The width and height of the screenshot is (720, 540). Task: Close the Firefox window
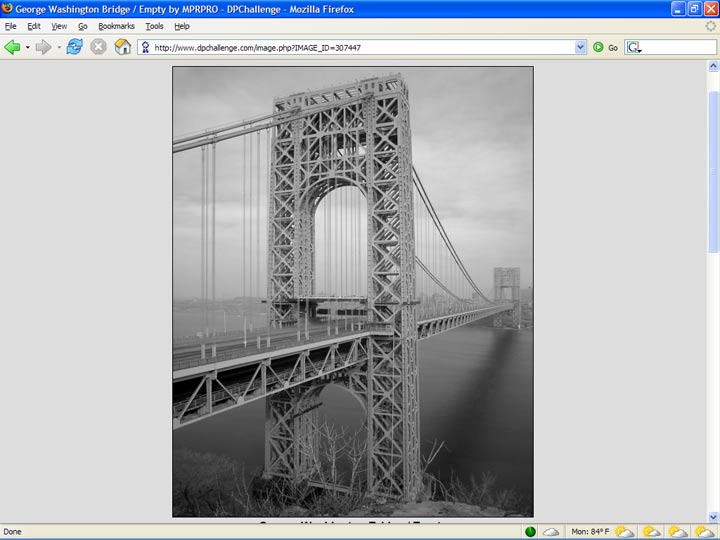coord(711,9)
